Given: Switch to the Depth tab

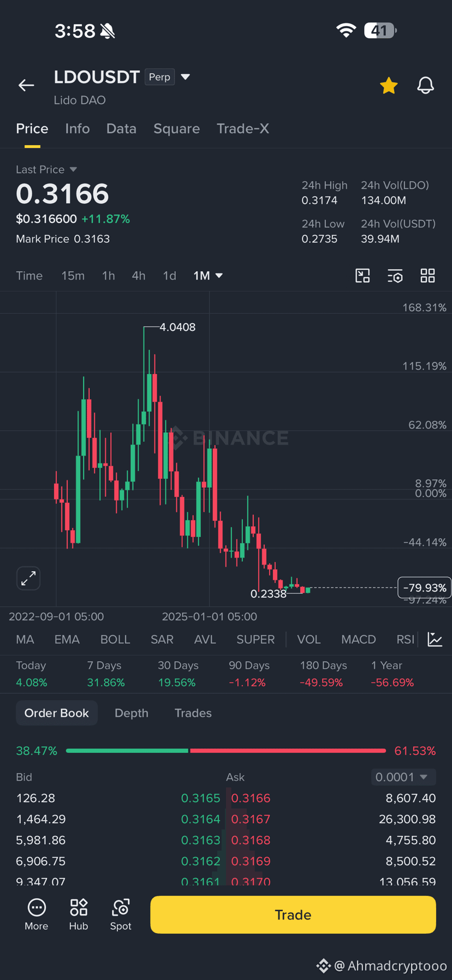Looking at the screenshot, I should point(132,713).
